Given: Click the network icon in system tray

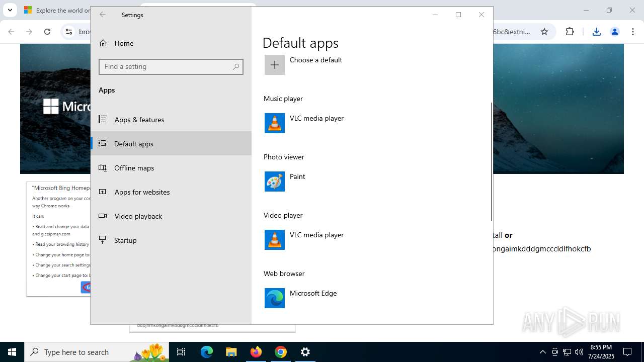Looking at the screenshot, I should point(567,352).
